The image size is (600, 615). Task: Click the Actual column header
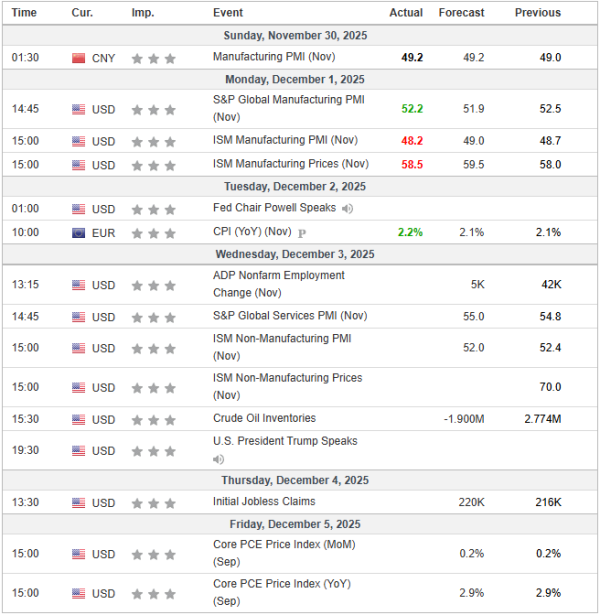coord(405,13)
